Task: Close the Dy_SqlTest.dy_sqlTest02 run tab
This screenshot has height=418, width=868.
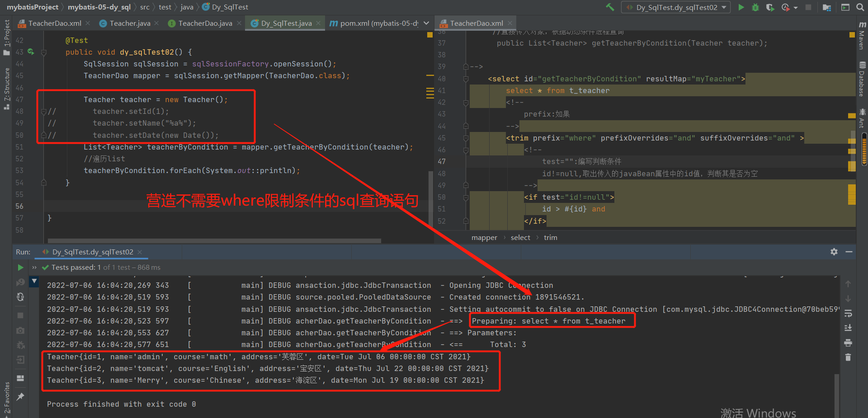Action: (x=140, y=252)
